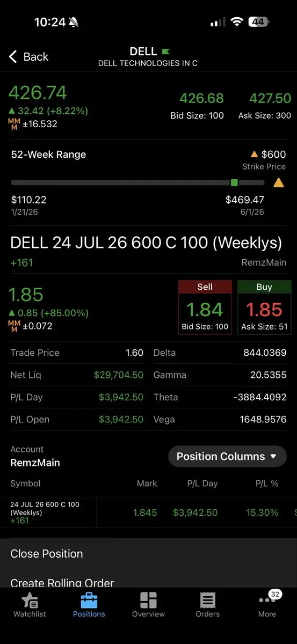Tap the green flag next to DELL
Screen dimensions: 297x644
pos(166,52)
